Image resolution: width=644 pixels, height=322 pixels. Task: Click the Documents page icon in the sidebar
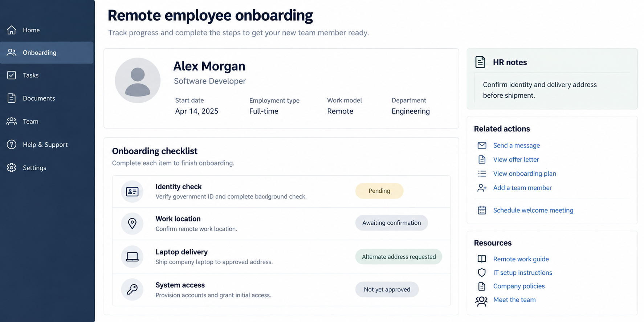tap(12, 98)
